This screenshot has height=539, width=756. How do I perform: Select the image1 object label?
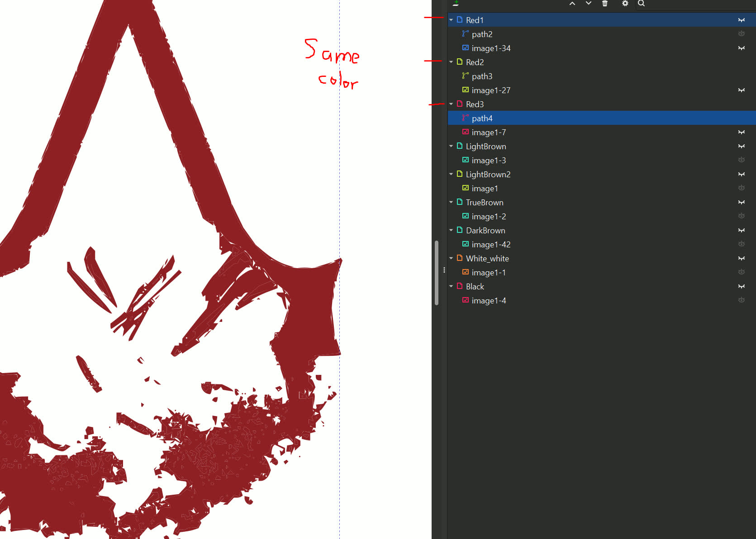pos(485,188)
